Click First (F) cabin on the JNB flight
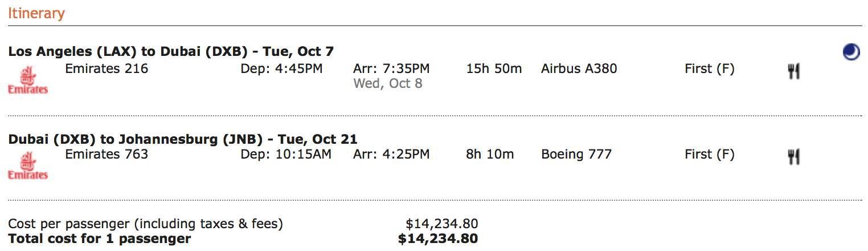The width and height of the screenshot is (868, 251). 710,154
